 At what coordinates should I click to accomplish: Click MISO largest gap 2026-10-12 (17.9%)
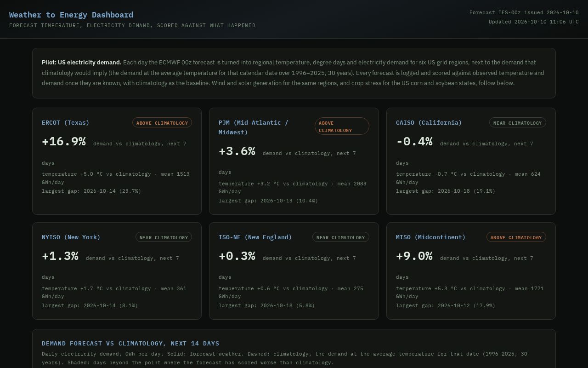pos(446,305)
